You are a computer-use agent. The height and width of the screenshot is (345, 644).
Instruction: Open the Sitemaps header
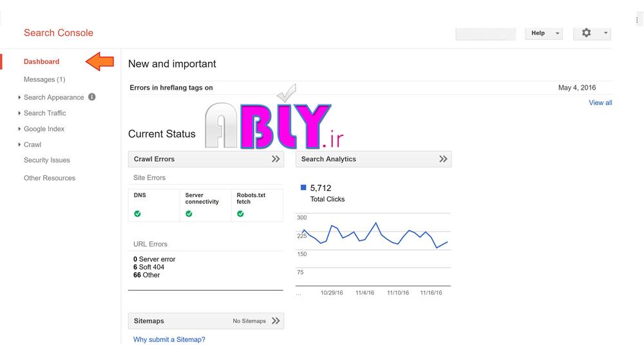click(x=206, y=320)
